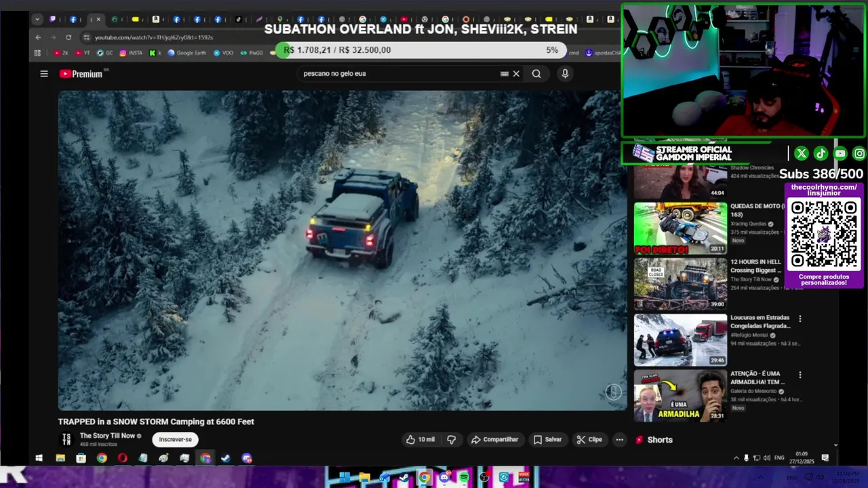Open options menu for Loucuras em Estradas video
This screenshot has height=488, width=868.
click(x=800, y=319)
